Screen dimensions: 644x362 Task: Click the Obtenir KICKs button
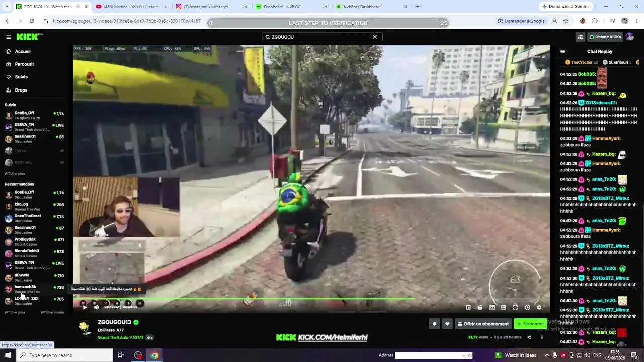(x=605, y=37)
